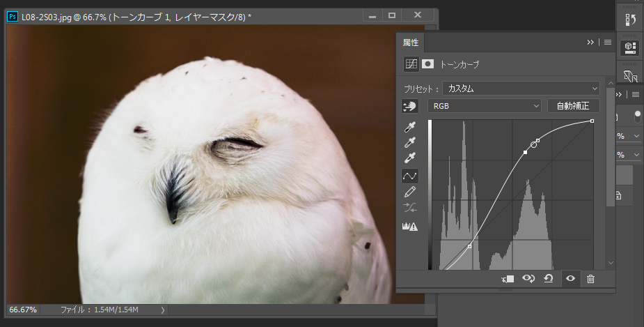
Task: Pick the black point eyedropper
Action: coord(411,127)
